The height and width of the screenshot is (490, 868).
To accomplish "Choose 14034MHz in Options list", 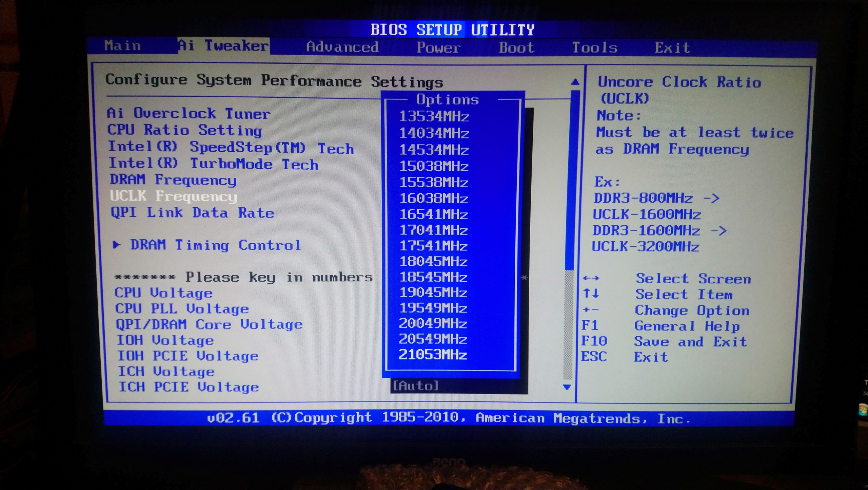I will click(434, 133).
